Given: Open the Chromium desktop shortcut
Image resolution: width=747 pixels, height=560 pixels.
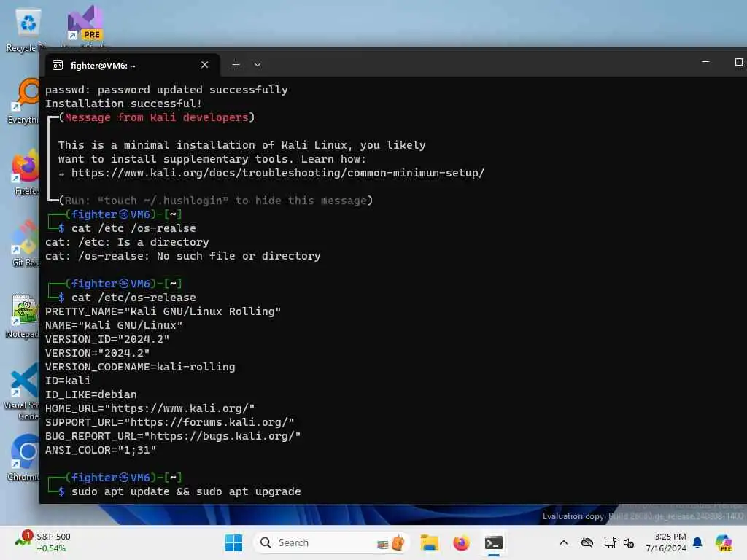Looking at the screenshot, I should click(x=24, y=458).
